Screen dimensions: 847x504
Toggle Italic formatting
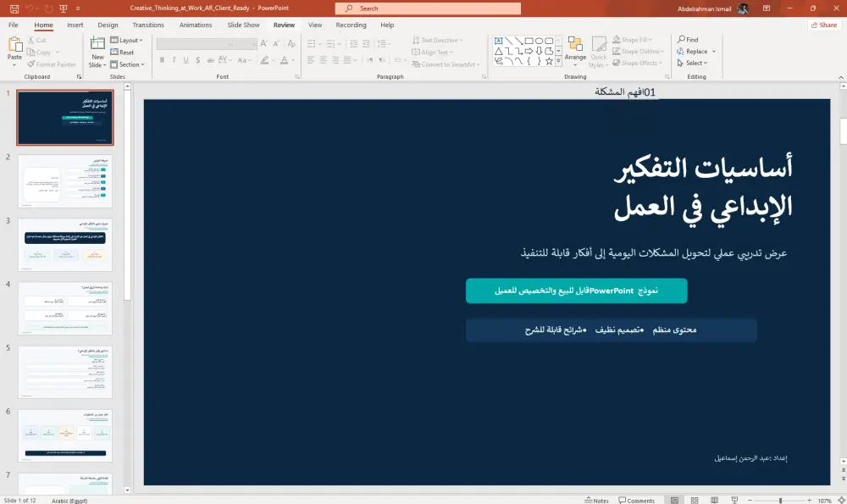pyautogui.click(x=174, y=60)
